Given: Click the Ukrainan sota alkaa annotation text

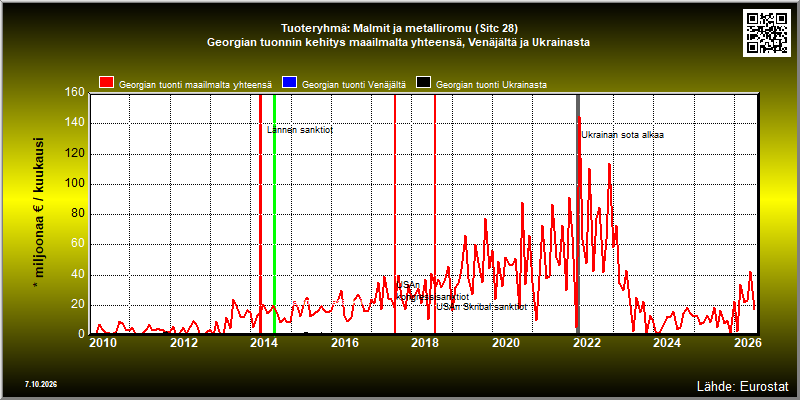Looking at the screenshot, I should (x=622, y=135).
